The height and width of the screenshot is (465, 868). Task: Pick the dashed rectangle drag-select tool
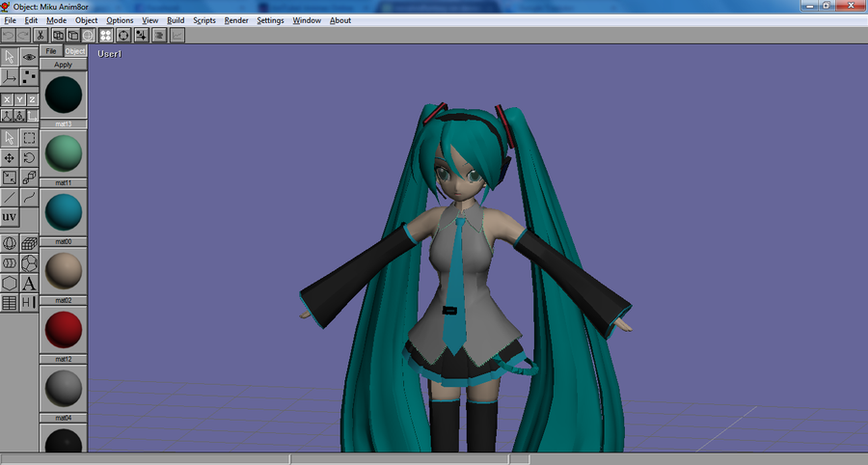[x=29, y=138]
